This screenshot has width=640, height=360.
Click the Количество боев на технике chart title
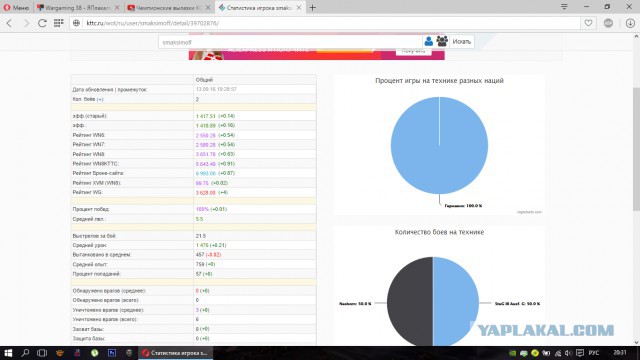click(439, 232)
